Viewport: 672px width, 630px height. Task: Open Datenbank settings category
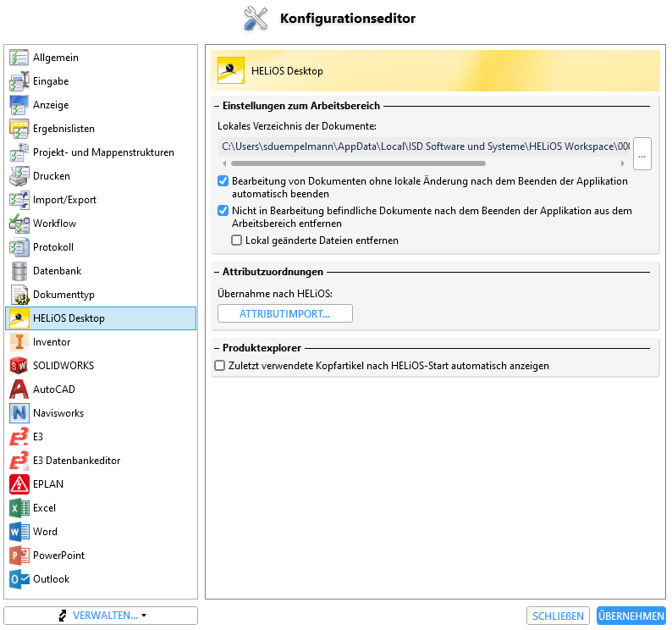click(x=101, y=271)
